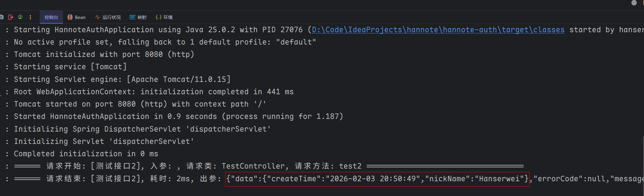
Task: Open the hannote-auth target\classes path link
Action: (438, 30)
